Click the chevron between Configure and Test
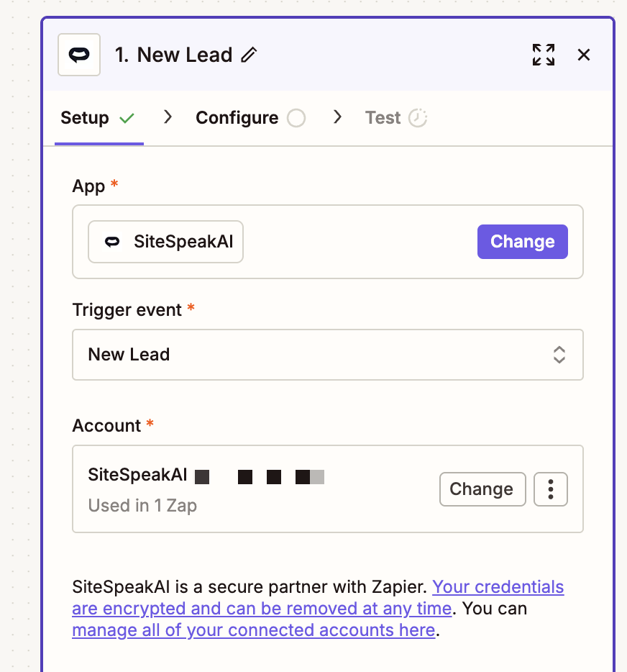 (338, 117)
